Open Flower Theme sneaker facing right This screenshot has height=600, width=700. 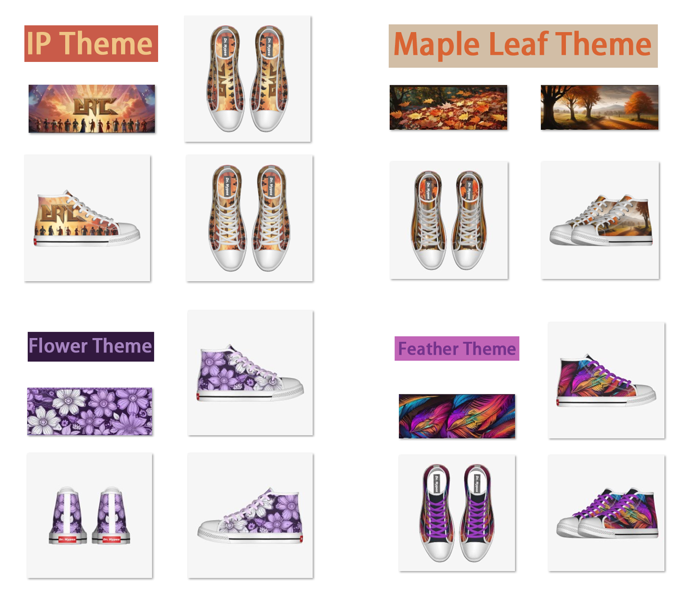[x=250, y=372]
